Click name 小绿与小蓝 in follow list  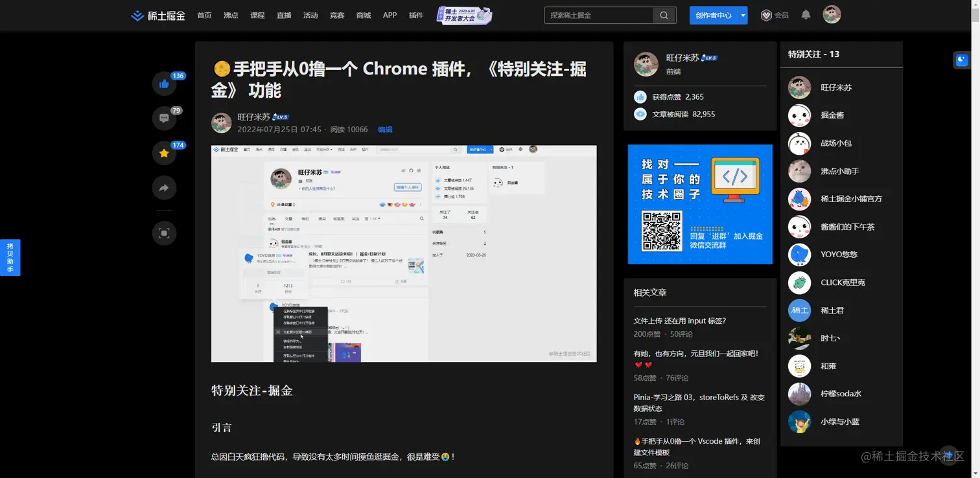click(840, 422)
